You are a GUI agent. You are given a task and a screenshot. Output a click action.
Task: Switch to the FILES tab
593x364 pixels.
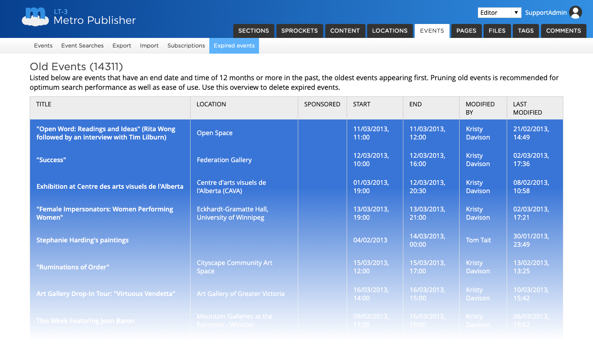tap(497, 31)
